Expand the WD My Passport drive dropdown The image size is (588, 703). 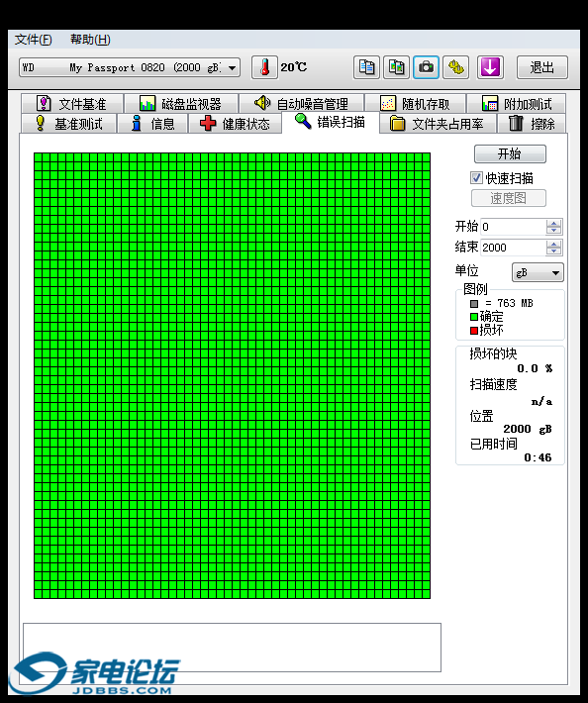pyautogui.click(x=233, y=67)
